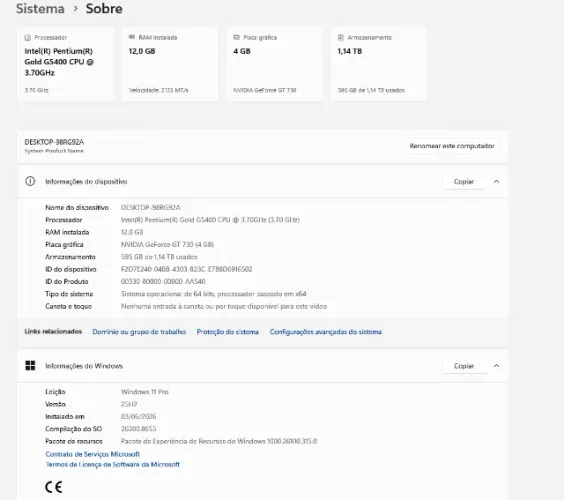This screenshot has width=564, height=500.
Task: Open Contrato de Serviços Microsoft link
Action: click(92, 454)
